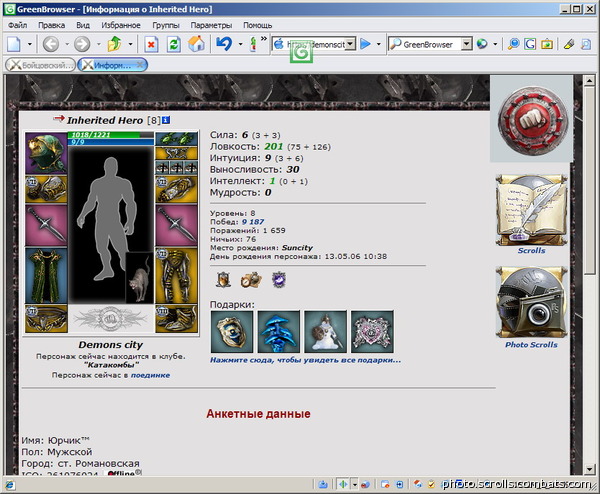Click the Photo Scrolls camera image
Screen dimensions: 600x494
531,302
